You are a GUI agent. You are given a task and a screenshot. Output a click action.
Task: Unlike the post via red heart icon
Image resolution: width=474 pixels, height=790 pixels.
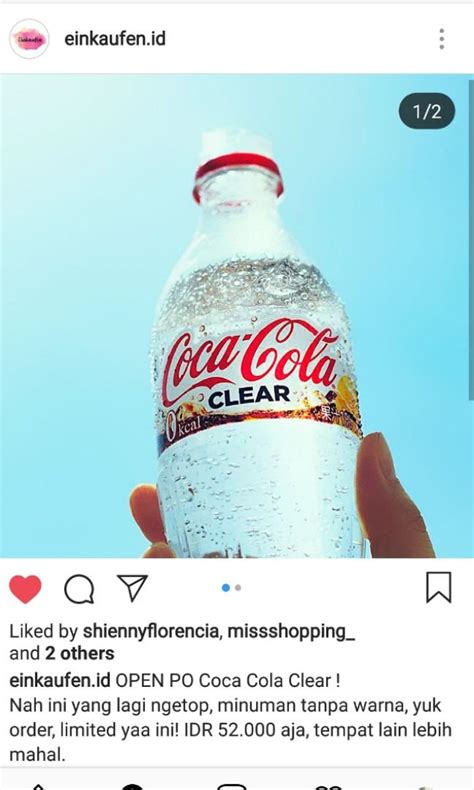tap(25, 588)
